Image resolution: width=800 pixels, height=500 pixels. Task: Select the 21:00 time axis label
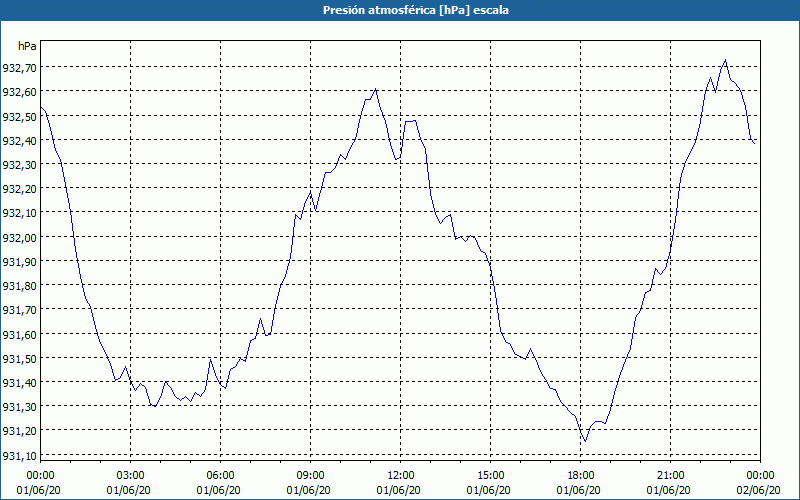(670, 475)
